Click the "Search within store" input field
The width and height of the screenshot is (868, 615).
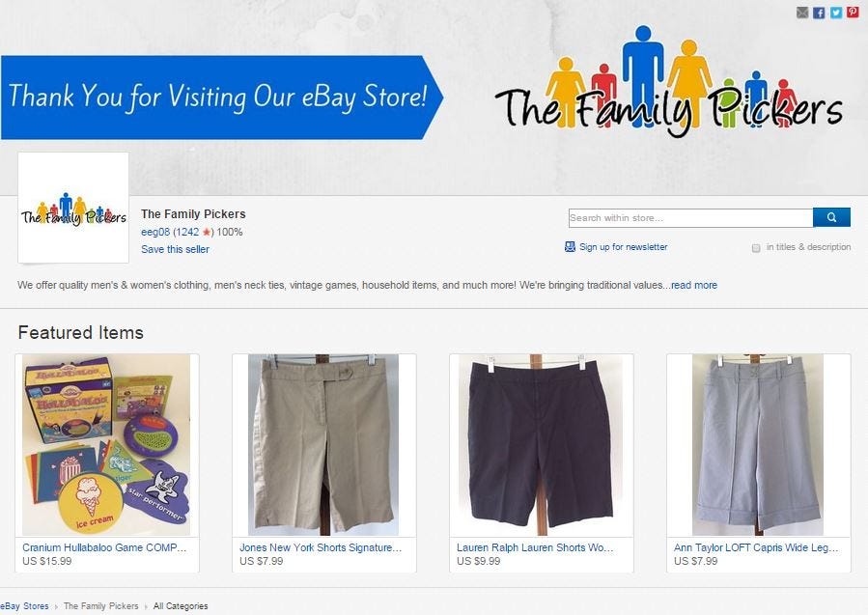click(x=690, y=216)
